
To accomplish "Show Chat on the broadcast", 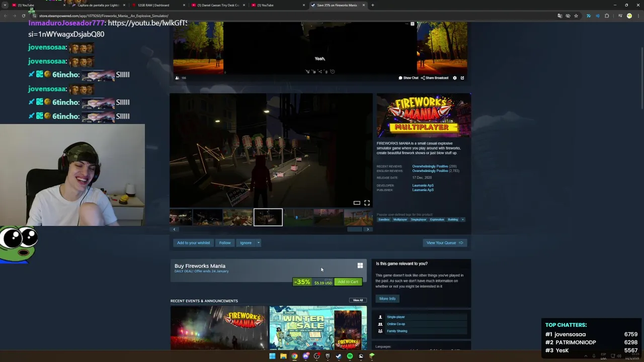I will (409, 78).
